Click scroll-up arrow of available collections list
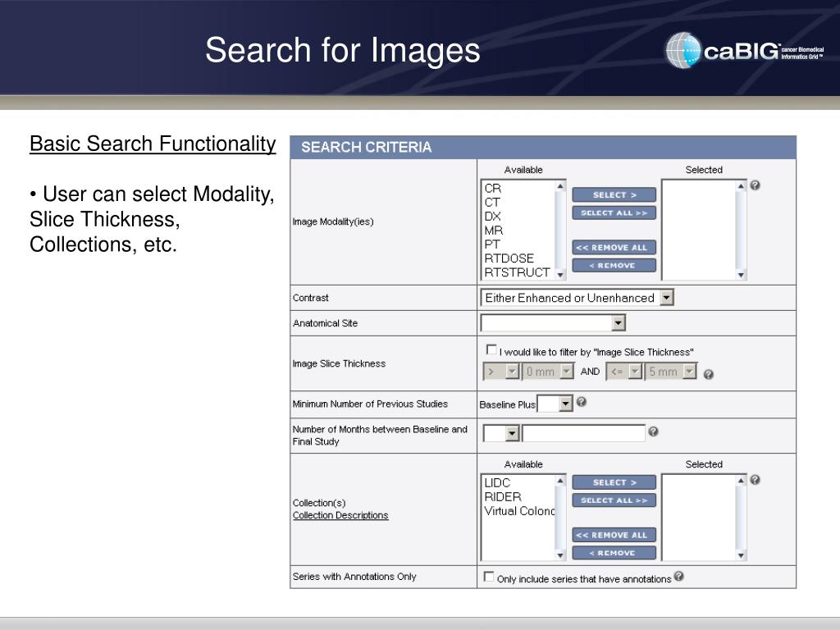Viewport: 840px width, 630px height. pyautogui.click(x=560, y=481)
